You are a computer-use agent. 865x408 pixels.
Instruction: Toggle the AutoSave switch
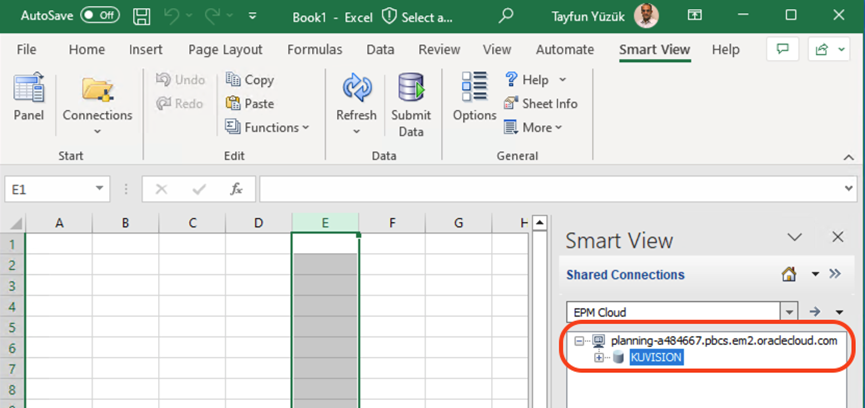tap(99, 17)
